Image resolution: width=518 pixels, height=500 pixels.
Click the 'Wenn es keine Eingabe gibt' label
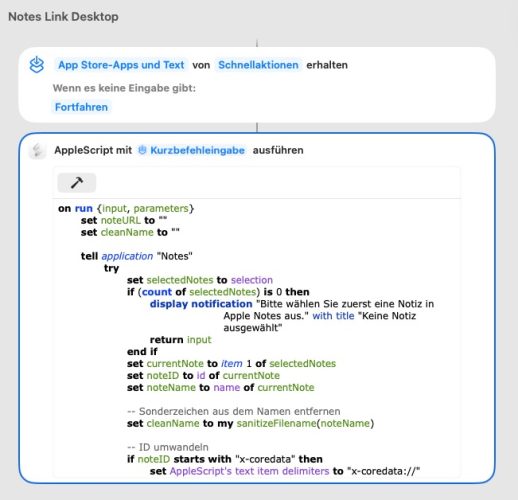click(124, 88)
